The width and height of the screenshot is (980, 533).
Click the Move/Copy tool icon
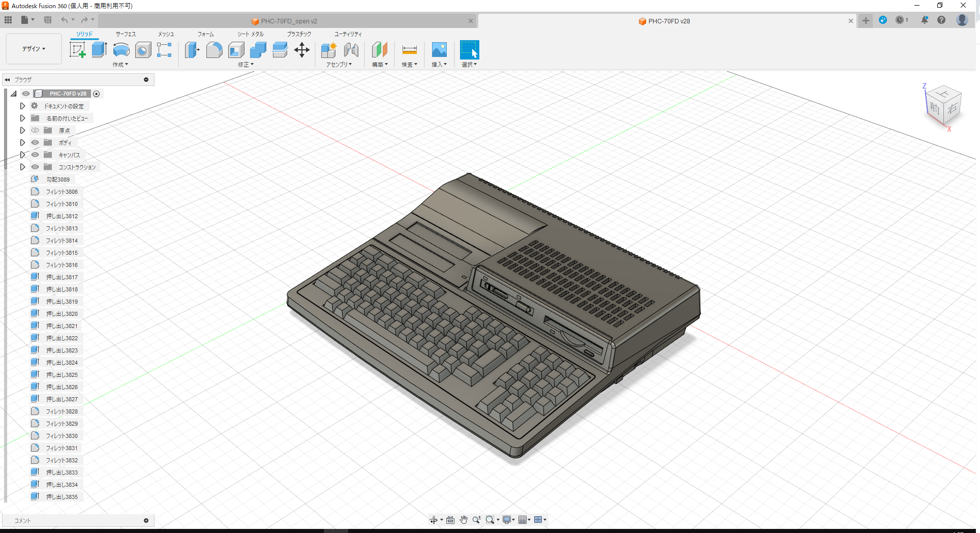301,50
